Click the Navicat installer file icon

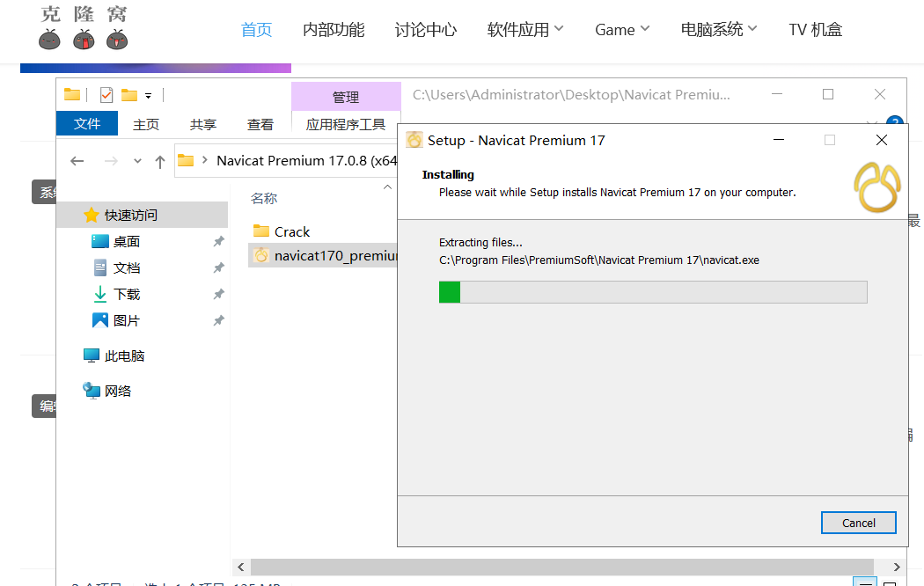point(261,255)
